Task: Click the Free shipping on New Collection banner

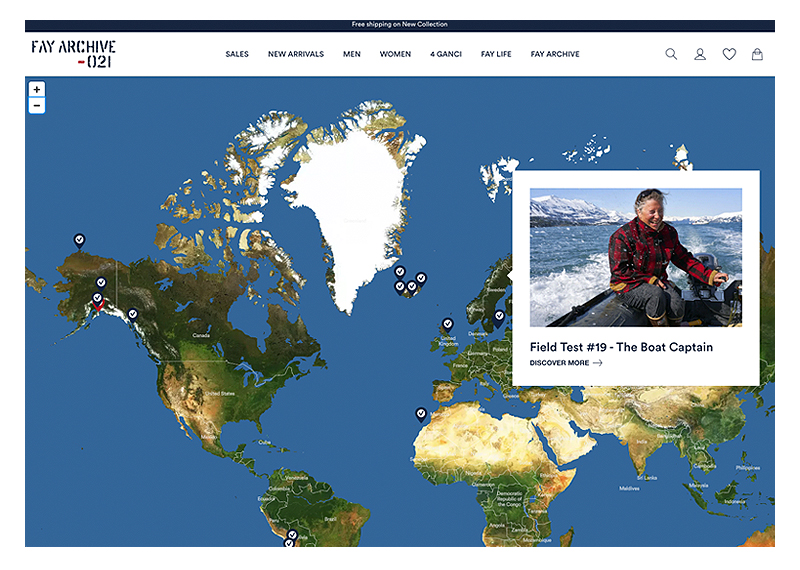Action: pos(400,24)
